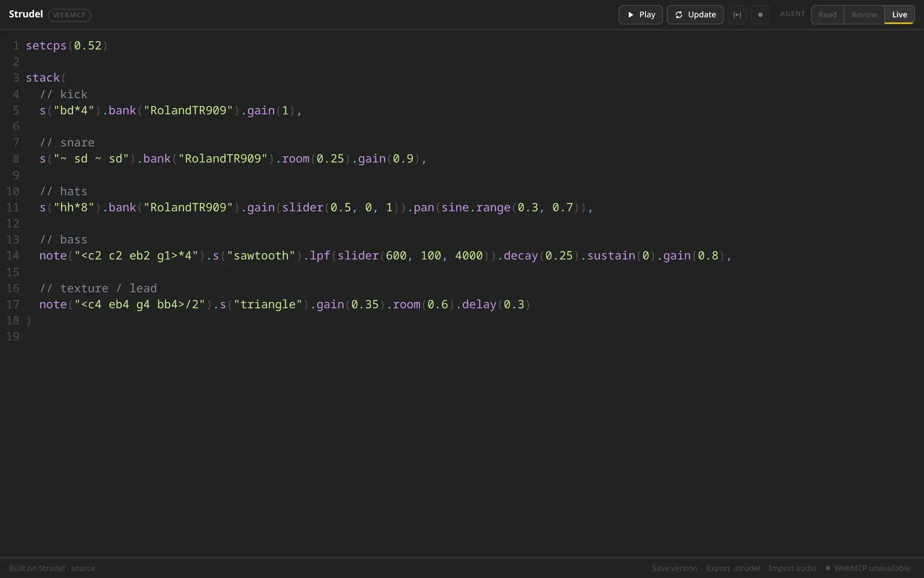Screen dimensions: 924x578
Task: Click Save version in the footer
Action: click(x=675, y=568)
